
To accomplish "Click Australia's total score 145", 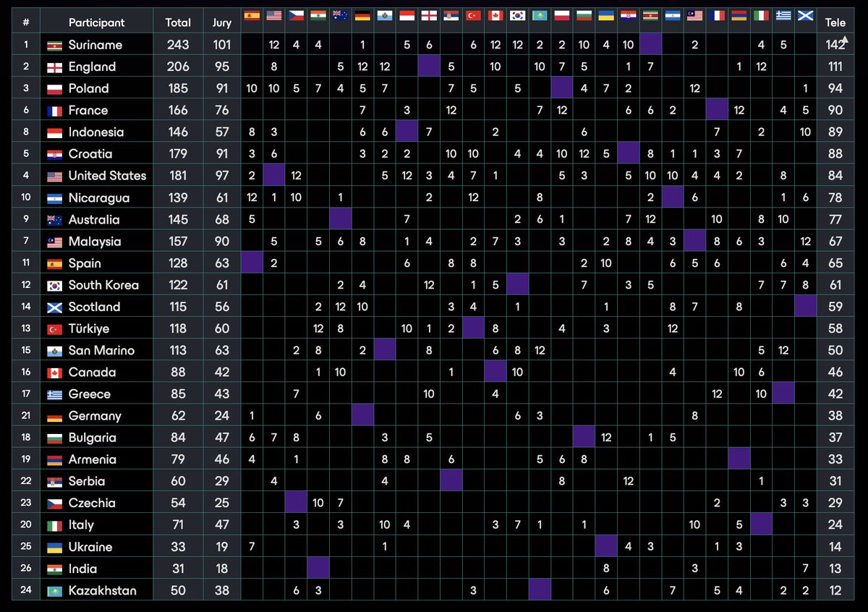I will [178, 219].
